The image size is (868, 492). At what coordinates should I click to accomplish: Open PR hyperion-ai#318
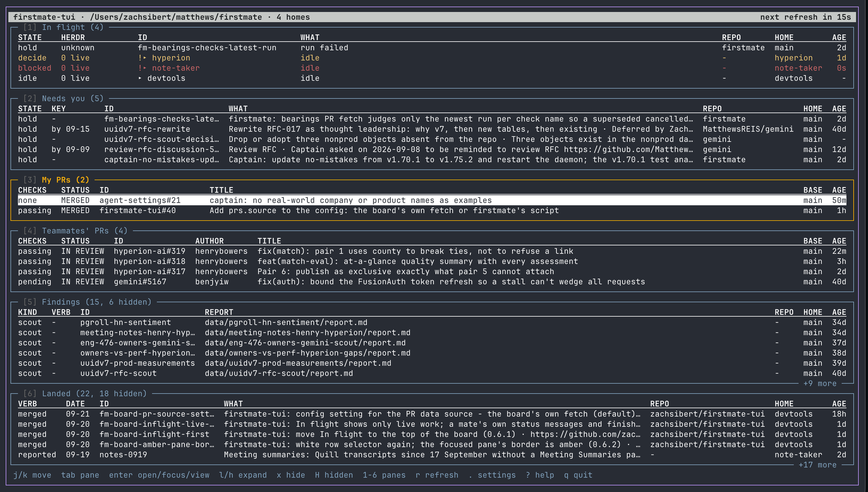(x=149, y=262)
